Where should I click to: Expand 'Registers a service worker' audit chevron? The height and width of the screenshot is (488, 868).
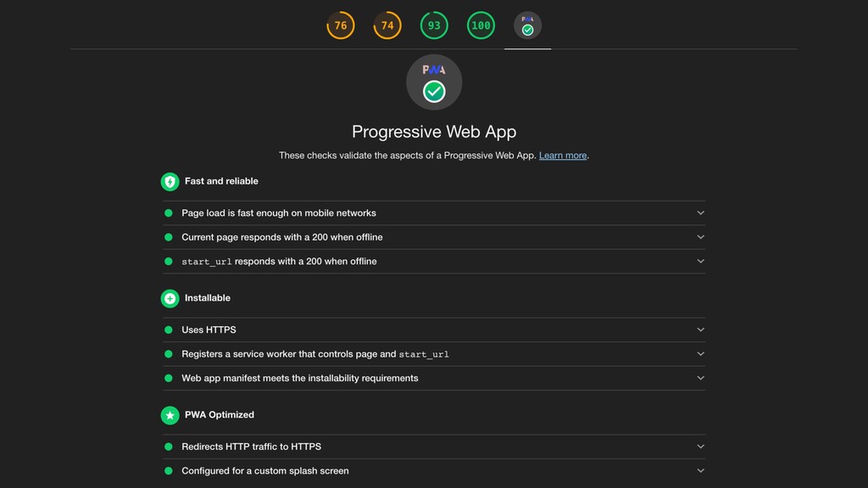coord(700,354)
